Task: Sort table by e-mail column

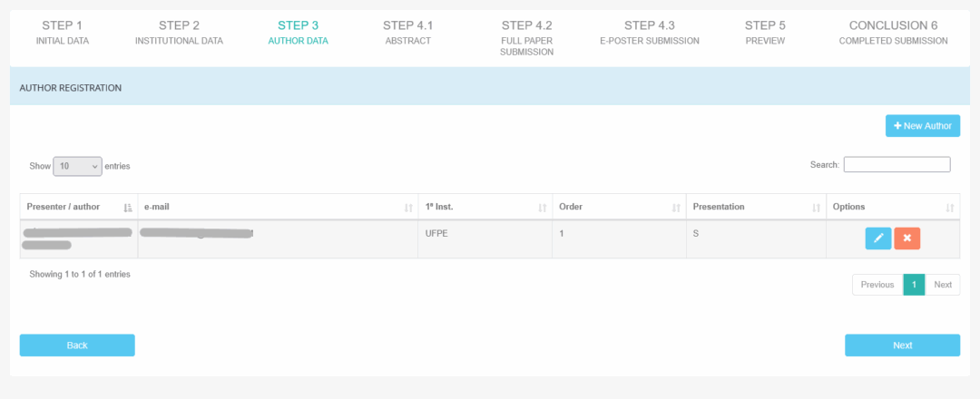Action: [x=277, y=207]
